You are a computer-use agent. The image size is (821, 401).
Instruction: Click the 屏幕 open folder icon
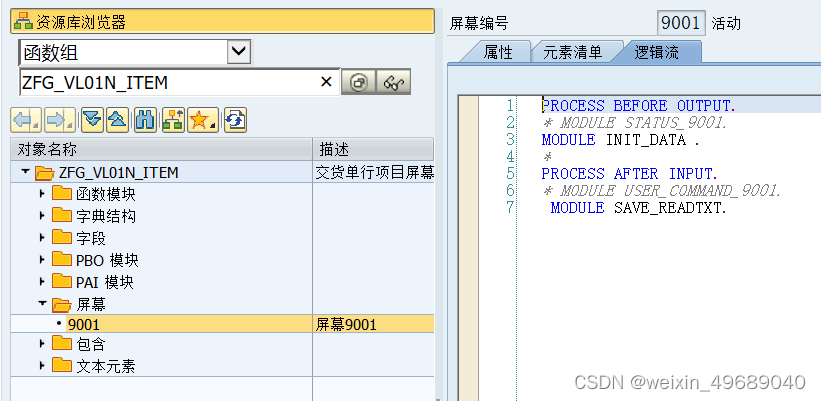pos(62,304)
